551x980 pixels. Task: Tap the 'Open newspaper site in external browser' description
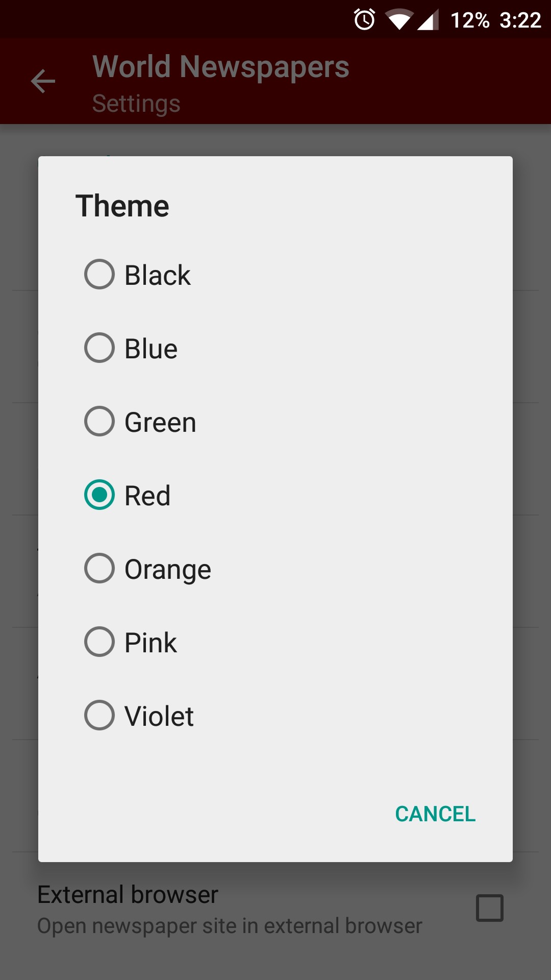[x=230, y=926]
